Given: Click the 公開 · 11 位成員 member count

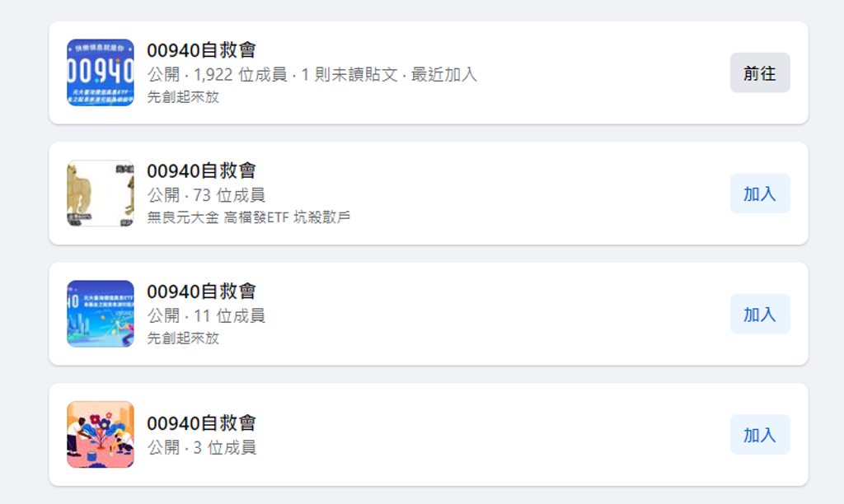Looking at the screenshot, I should click(x=206, y=315).
